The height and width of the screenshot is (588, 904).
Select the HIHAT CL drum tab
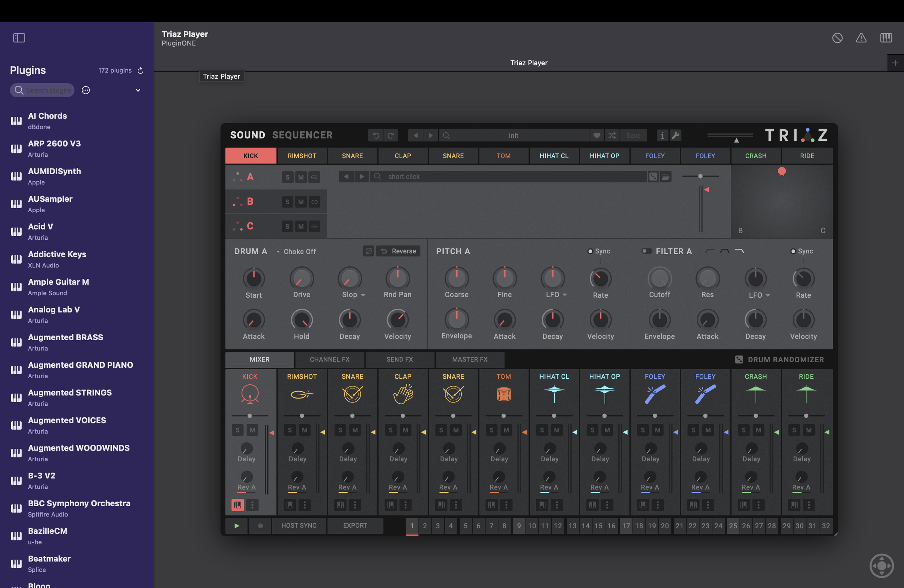click(554, 156)
